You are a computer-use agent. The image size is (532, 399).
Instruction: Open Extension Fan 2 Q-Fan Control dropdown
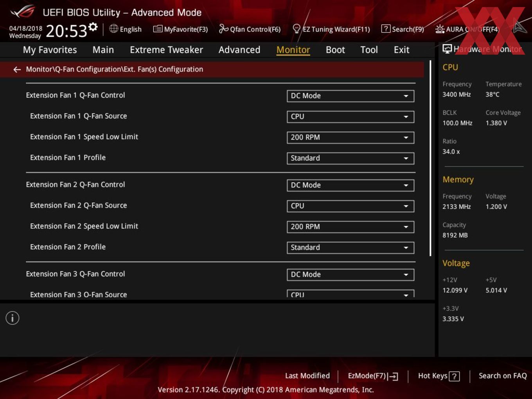pos(350,185)
